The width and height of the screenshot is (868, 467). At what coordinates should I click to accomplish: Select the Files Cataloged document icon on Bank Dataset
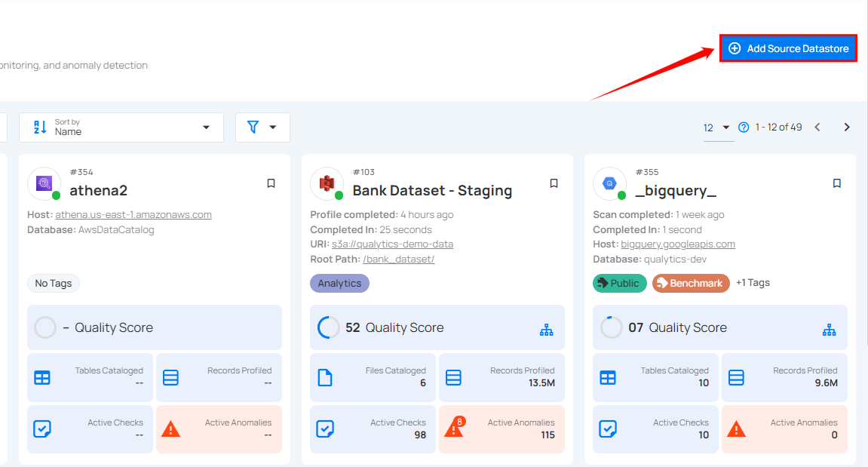325,377
